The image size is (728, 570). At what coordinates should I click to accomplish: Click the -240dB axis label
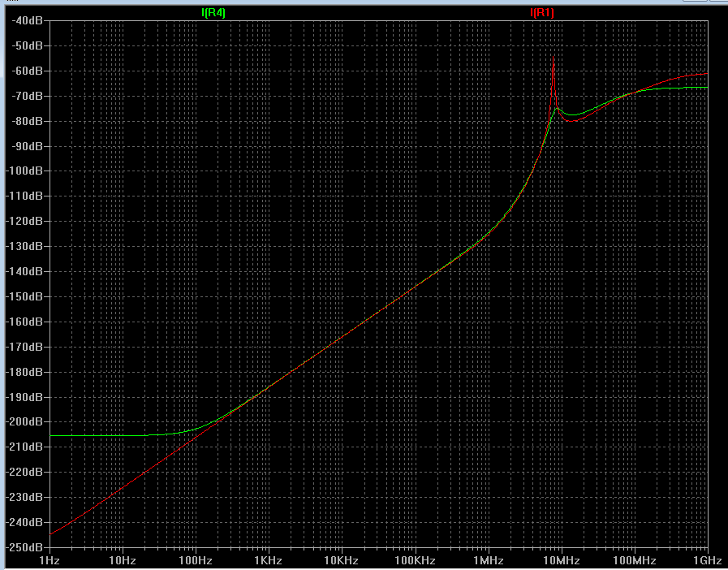pyautogui.click(x=24, y=522)
